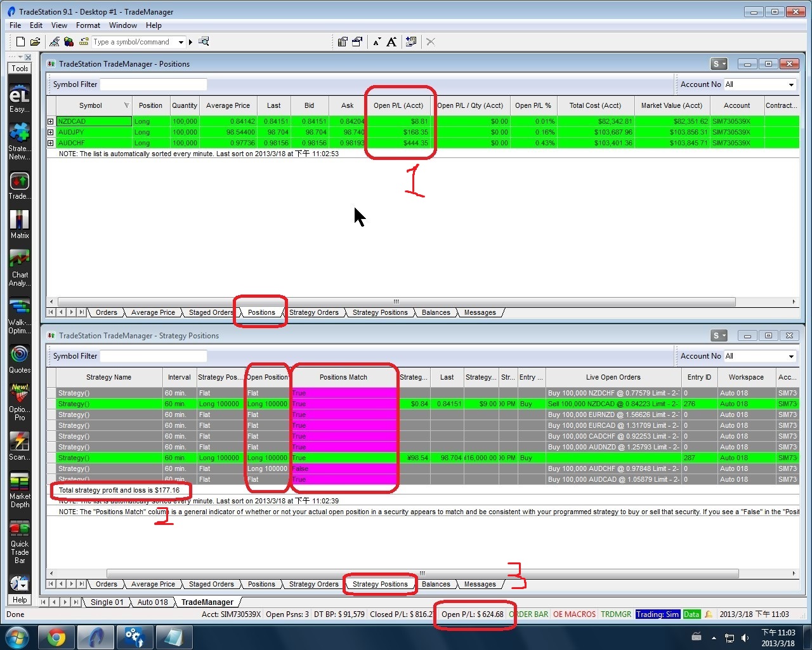Open TradeManager icon in sidebar

pyautogui.click(x=19, y=185)
